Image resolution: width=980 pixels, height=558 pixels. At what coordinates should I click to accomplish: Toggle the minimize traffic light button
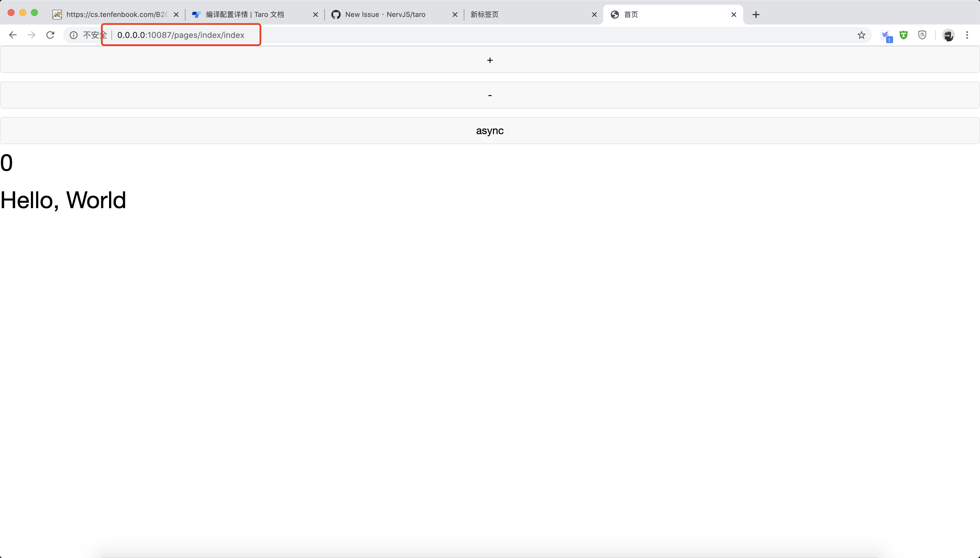pos(23,12)
